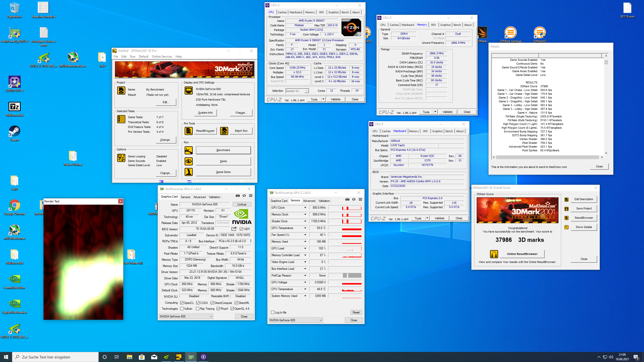Image resolution: width=644 pixels, height=362 pixels.
Task: Open GPU selector dropdown in GPU-Z Sensors window
Action: (296, 320)
